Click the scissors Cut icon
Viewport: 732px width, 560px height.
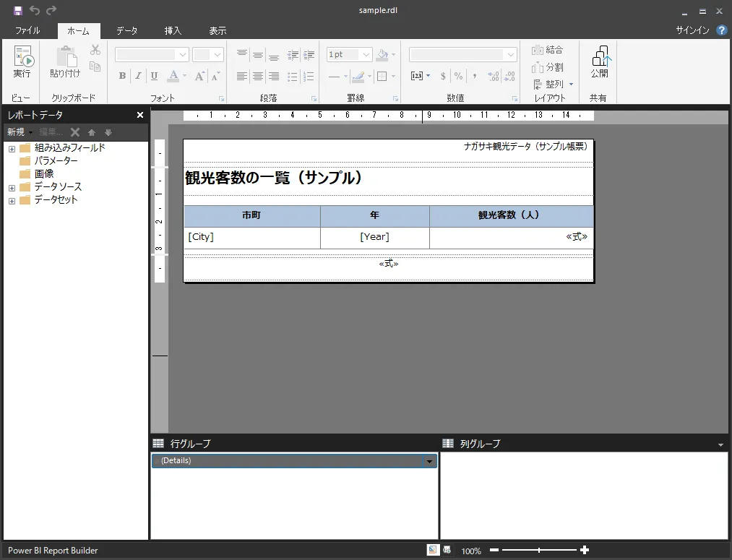tap(95, 49)
